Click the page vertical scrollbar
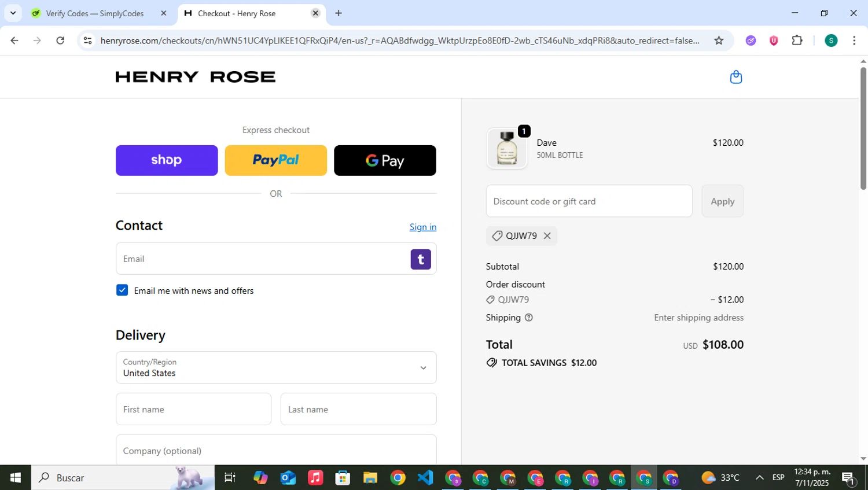This screenshot has width=868, height=490. click(863, 128)
